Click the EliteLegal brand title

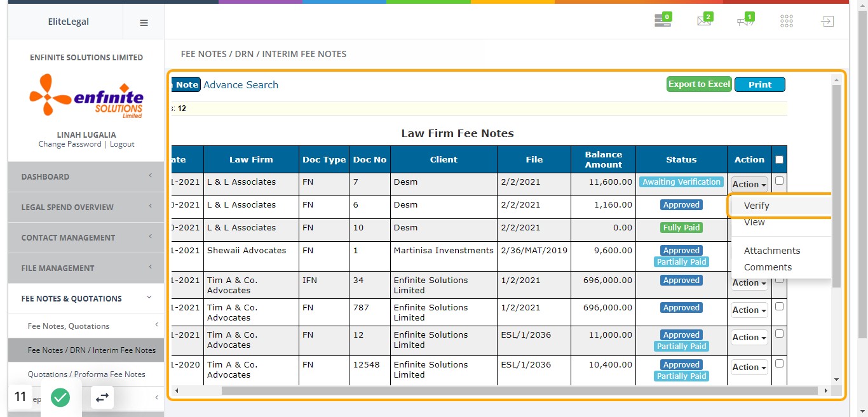click(x=69, y=22)
